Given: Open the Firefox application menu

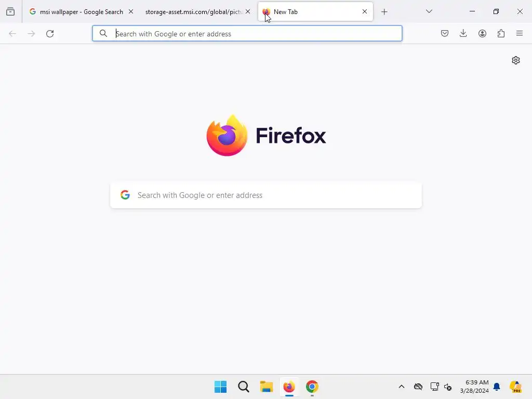Looking at the screenshot, I should 520,34.
